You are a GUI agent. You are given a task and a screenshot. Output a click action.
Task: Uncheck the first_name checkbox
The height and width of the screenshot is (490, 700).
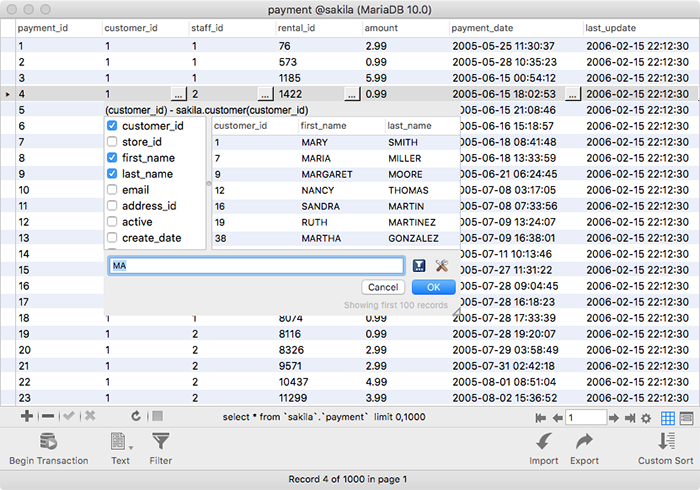click(112, 158)
